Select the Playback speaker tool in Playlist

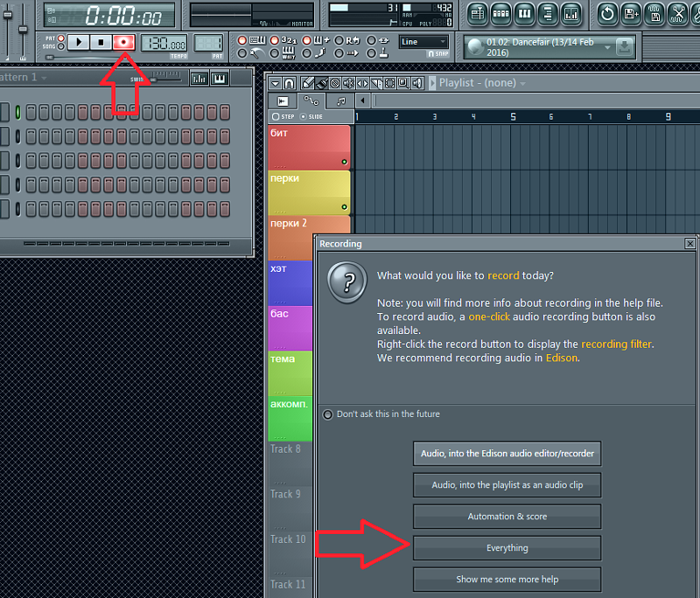tap(417, 83)
